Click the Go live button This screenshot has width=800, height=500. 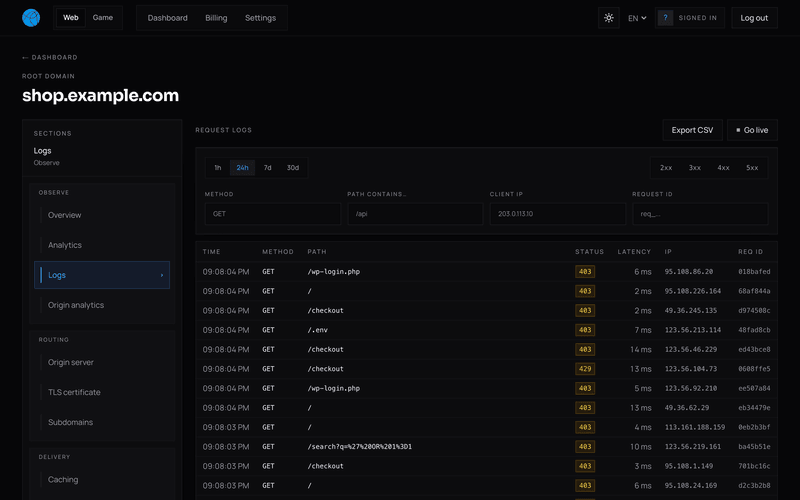coord(752,130)
